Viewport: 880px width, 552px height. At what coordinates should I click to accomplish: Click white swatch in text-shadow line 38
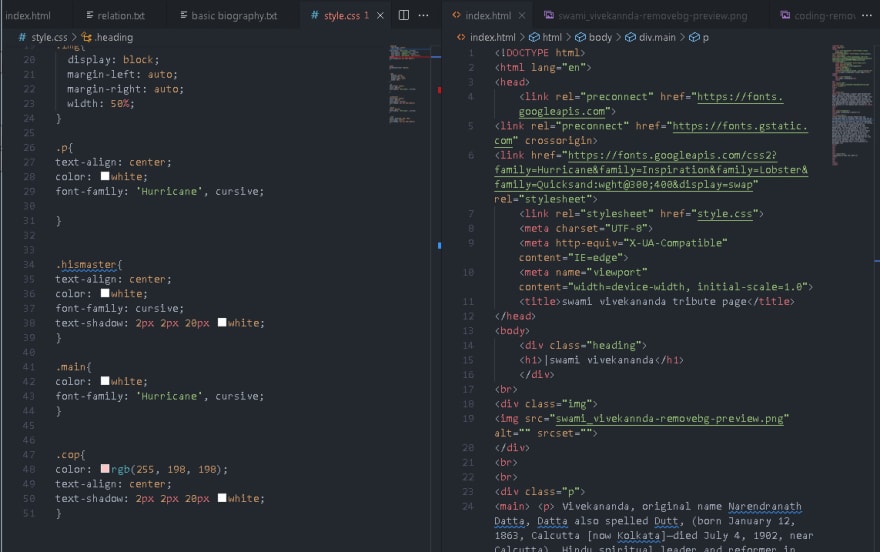pyautogui.click(x=222, y=322)
